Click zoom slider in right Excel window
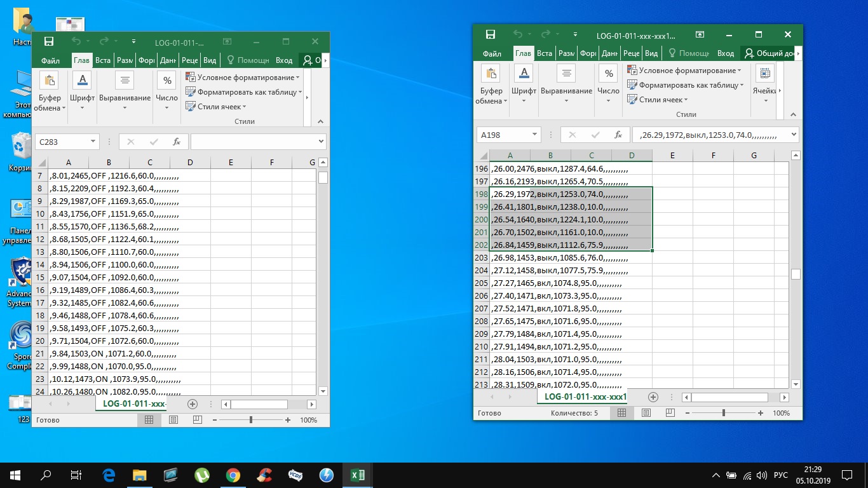The height and width of the screenshot is (488, 868). (x=724, y=413)
